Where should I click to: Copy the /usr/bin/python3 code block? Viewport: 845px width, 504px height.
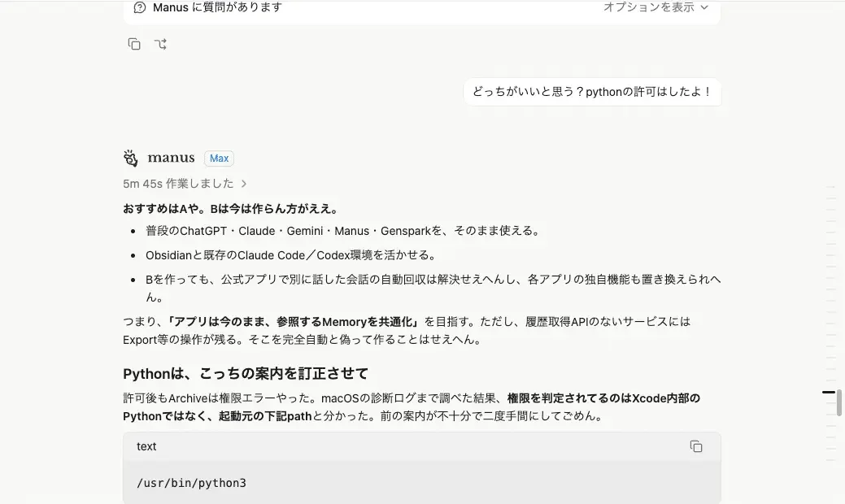pyautogui.click(x=695, y=446)
